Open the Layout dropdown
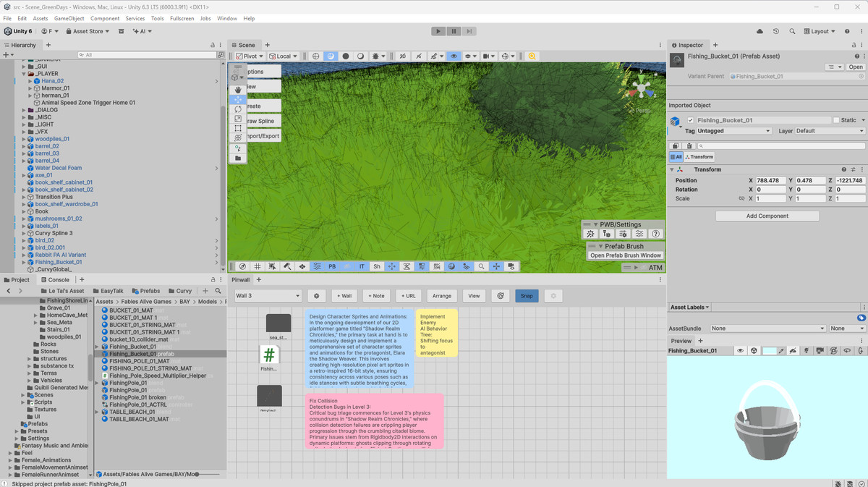868x487 pixels. 820,31
